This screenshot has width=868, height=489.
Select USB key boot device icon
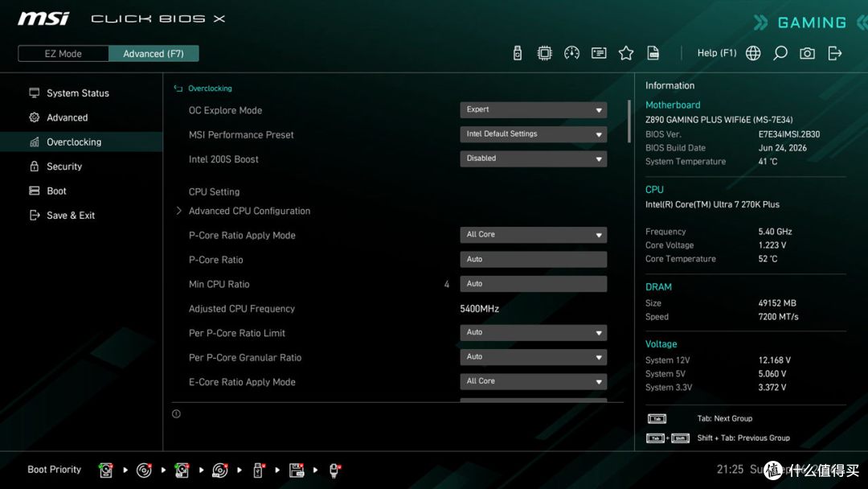click(258, 471)
